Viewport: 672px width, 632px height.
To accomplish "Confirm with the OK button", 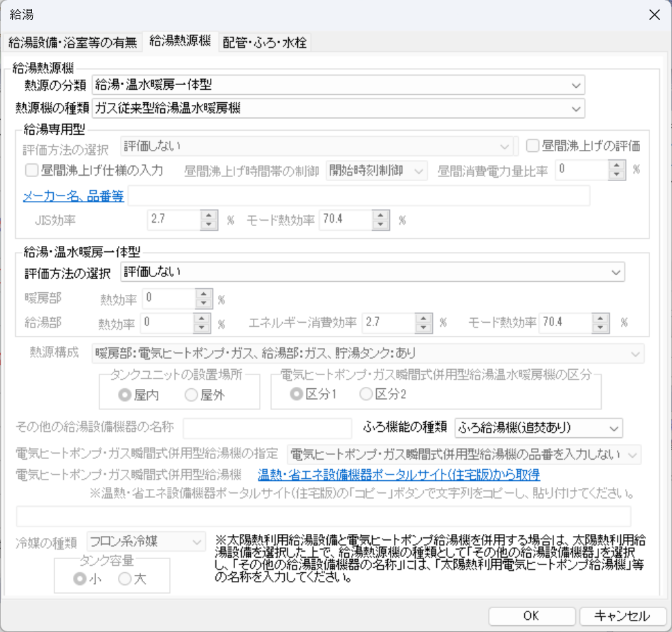I will click(x=532, y=616).
